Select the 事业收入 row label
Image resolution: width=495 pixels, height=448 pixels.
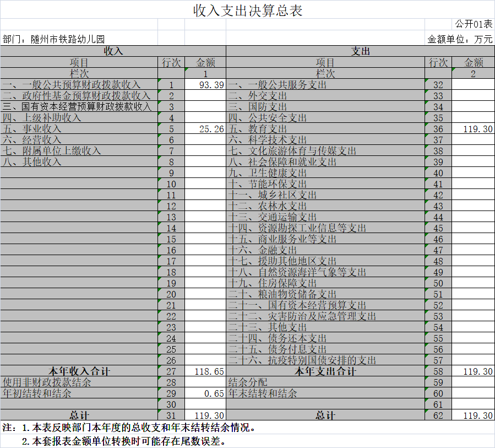point(79,129)
